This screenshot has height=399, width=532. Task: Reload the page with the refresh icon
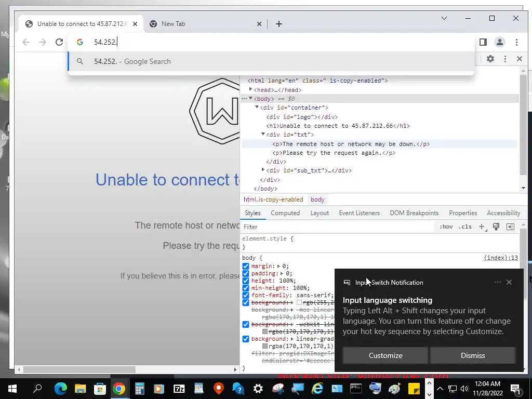(x=59, y=42)
